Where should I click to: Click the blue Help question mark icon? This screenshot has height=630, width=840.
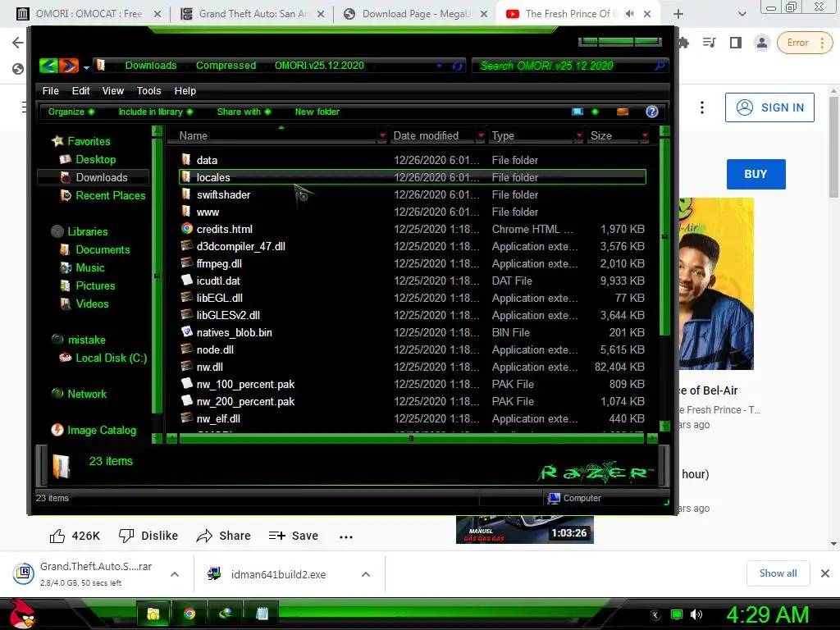pyautogui.click(x=652, y=112)
